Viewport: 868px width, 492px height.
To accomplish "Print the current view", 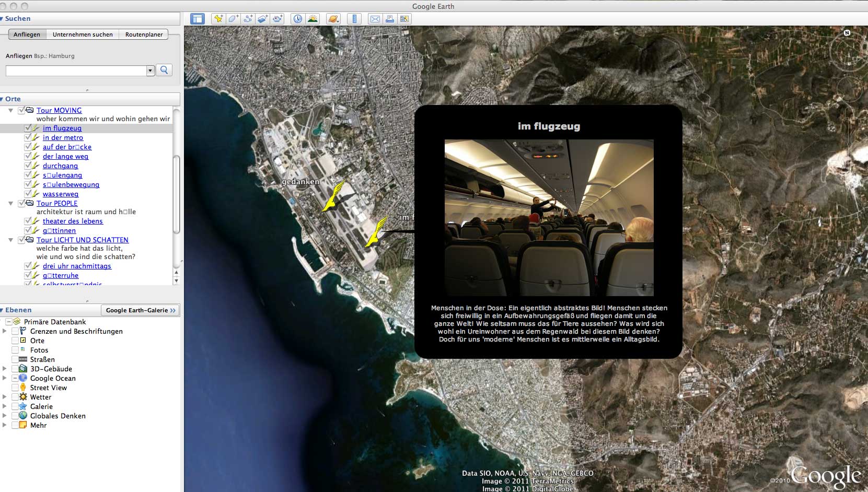I will [389, 19].
